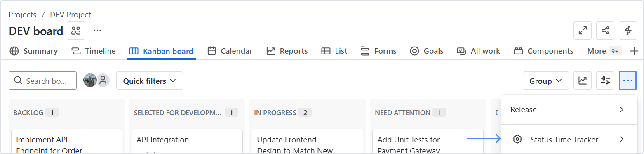Click the team members icon beside DEV board
Image resolution: width=644 pixels, height=154 pixels.
tap(76, 31)
